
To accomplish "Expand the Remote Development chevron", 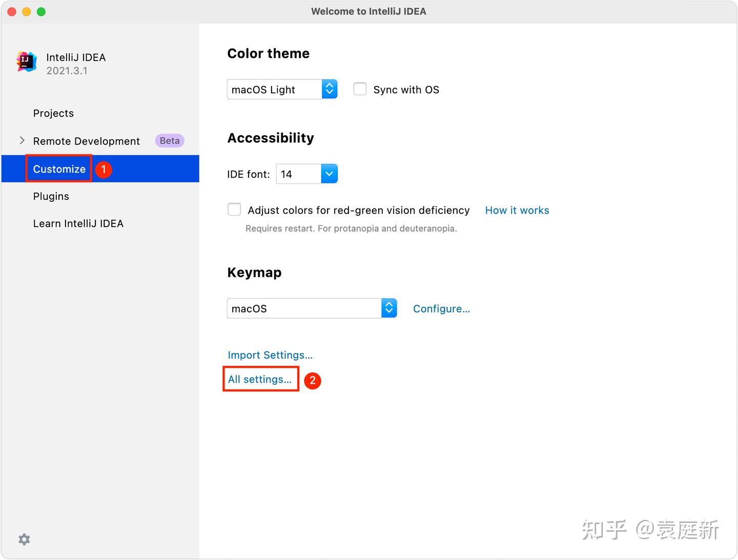I will [22, 140].
